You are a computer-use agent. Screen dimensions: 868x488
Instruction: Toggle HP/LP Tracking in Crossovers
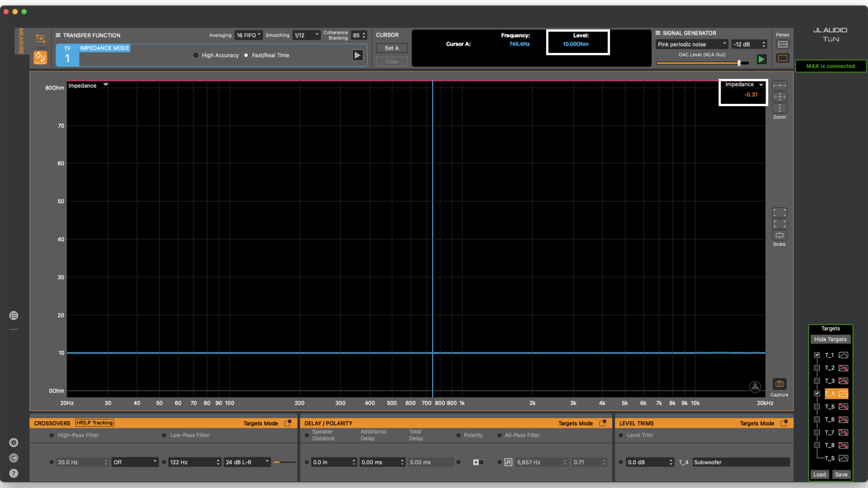click(x=94, y=423)
